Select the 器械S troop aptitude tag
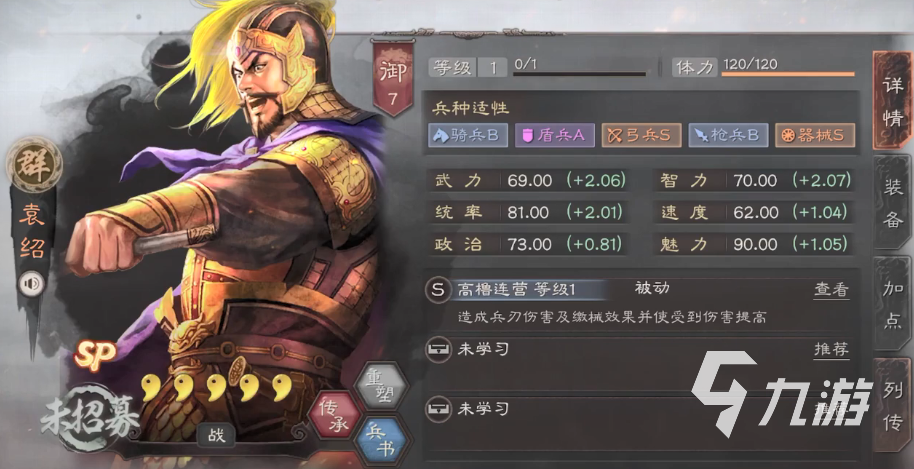914x469 pixels. click(x=815, y=135)
